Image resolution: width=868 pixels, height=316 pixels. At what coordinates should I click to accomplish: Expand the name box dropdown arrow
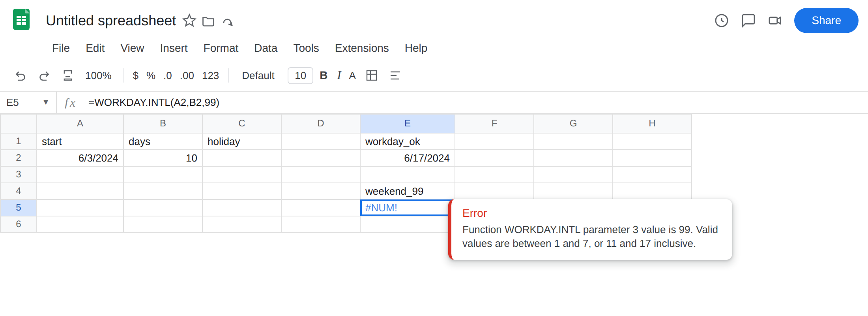click(46, 102)
